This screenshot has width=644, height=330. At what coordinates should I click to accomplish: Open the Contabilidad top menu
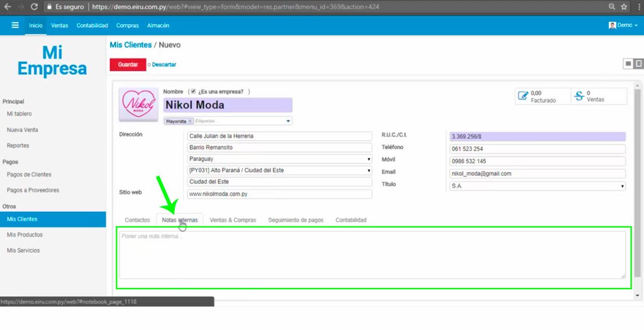(x=92, y=25)
